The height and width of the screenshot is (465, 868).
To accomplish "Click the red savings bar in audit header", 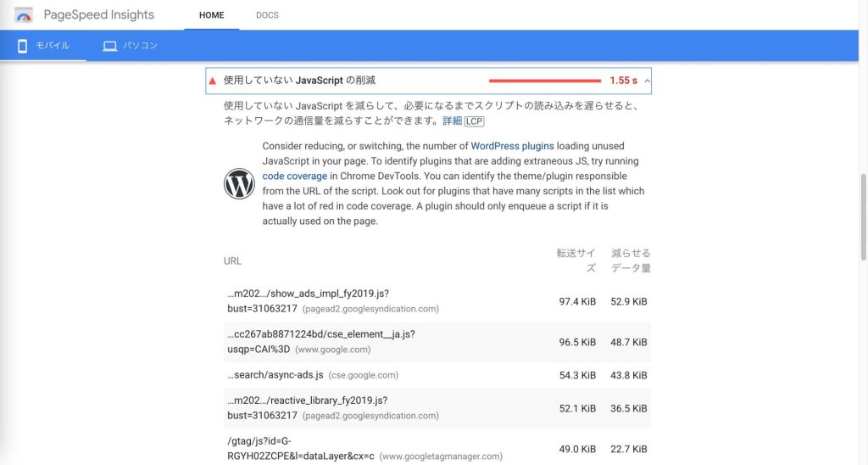I will (545, 81).
